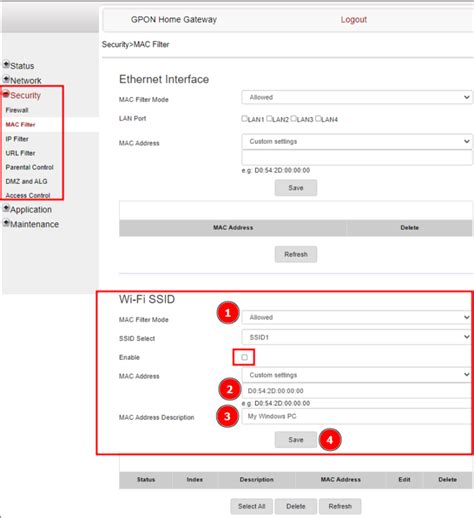The height and width of the screenshot is (518, 474).
Task: Check the LAN4 port checkbox
Action: click(318, 118)
